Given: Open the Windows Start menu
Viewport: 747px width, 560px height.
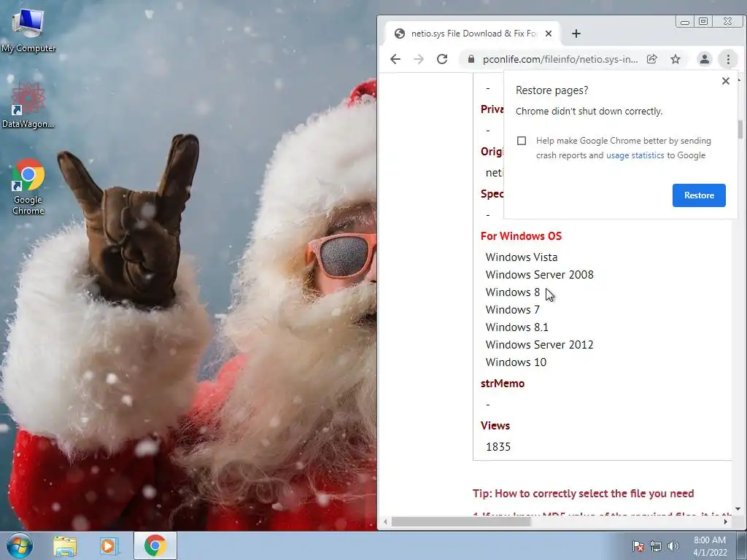Looking at the screenshot, I should [20, 545].
